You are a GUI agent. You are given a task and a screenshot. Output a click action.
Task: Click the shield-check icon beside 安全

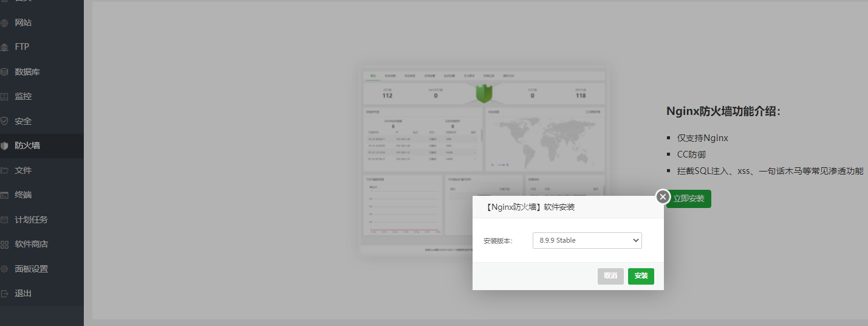pyautogui.click(x=4, y=121)
